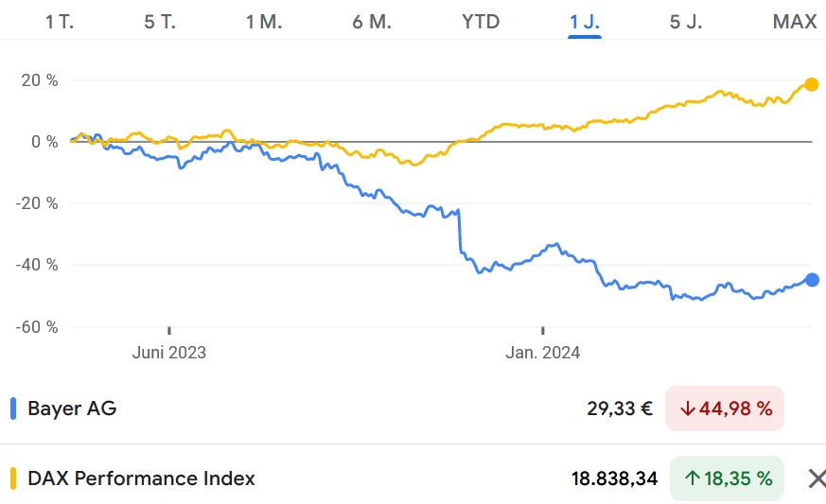Select the YTD tab

click(481, 22)
